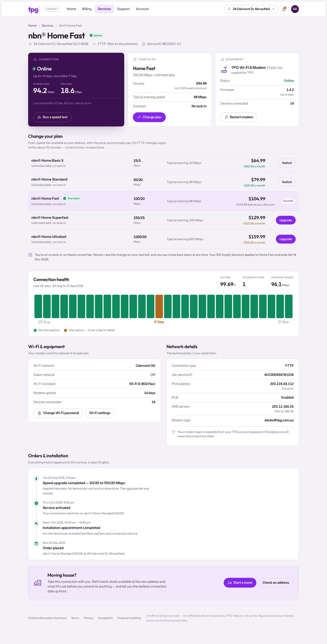Open Wi-Fi settings
This screenshot has height=644, width=327.
(100, 413)
